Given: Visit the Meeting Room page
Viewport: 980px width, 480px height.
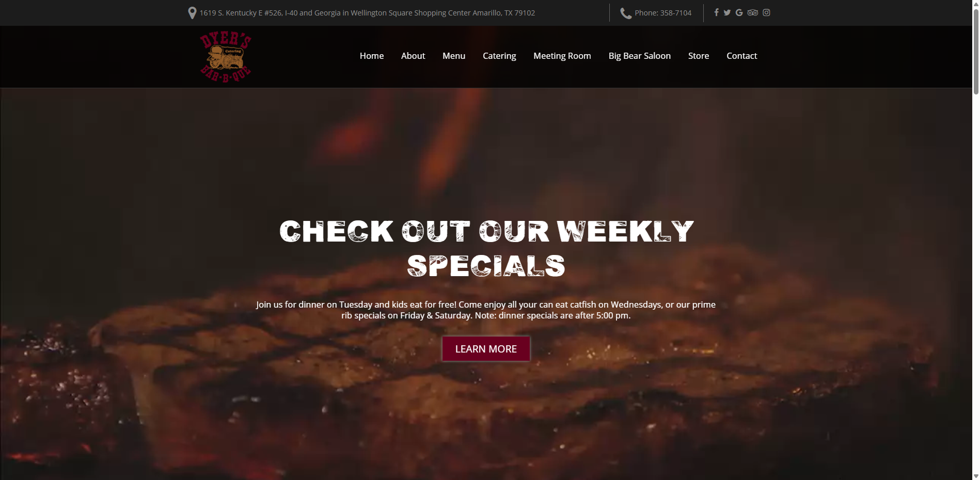Looking at the screenshot, I should click(x=562, y=56).
